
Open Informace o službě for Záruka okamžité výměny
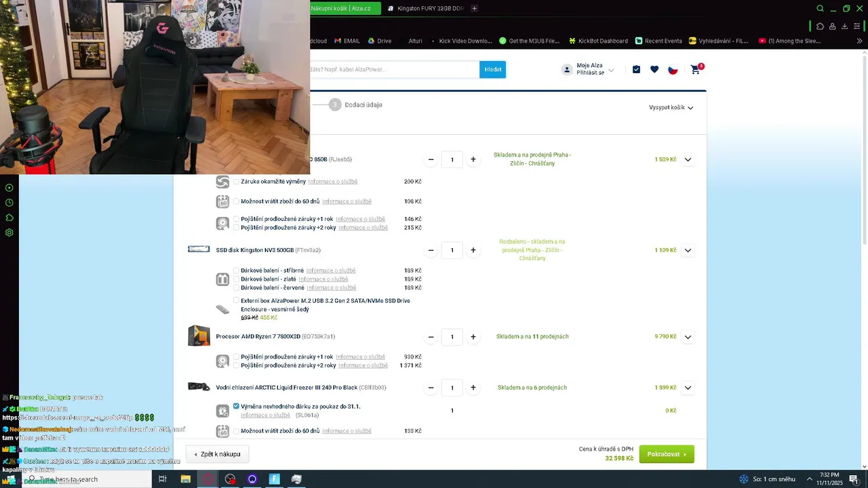point(333,182)
